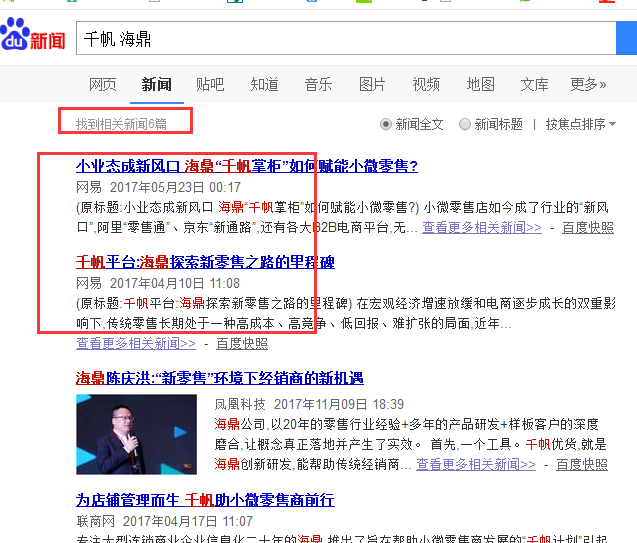The image size is (637, 543).
Task: Open headline 海鼎陈庆洪 新零售环境下经销商的新机遇
Action: click(x=219, y=378)
